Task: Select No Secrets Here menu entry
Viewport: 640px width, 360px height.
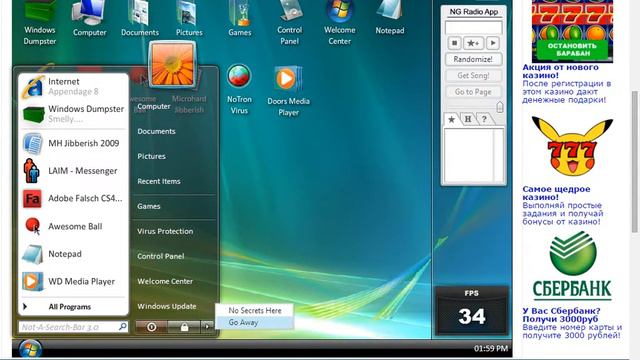Action: (255, 311)
